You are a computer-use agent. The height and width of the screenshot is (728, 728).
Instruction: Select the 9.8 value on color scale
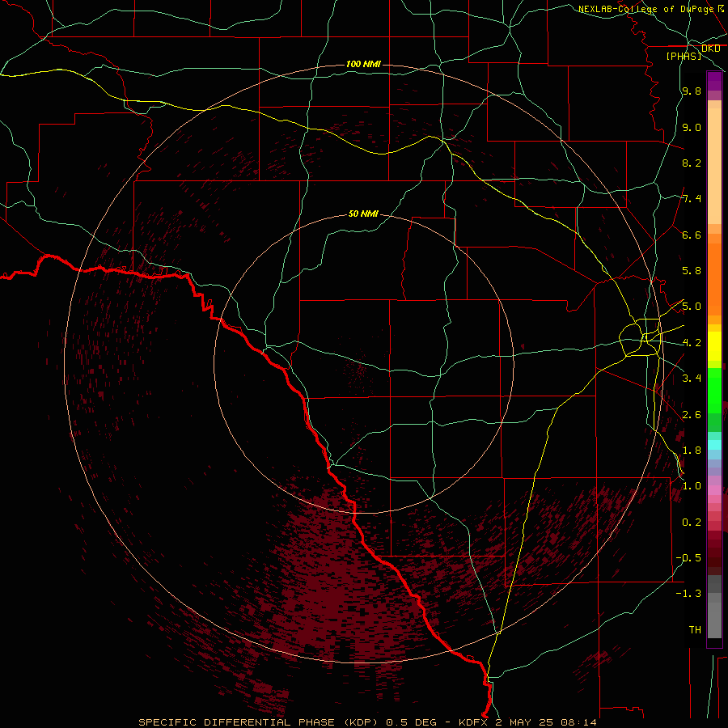pos(692,91)
